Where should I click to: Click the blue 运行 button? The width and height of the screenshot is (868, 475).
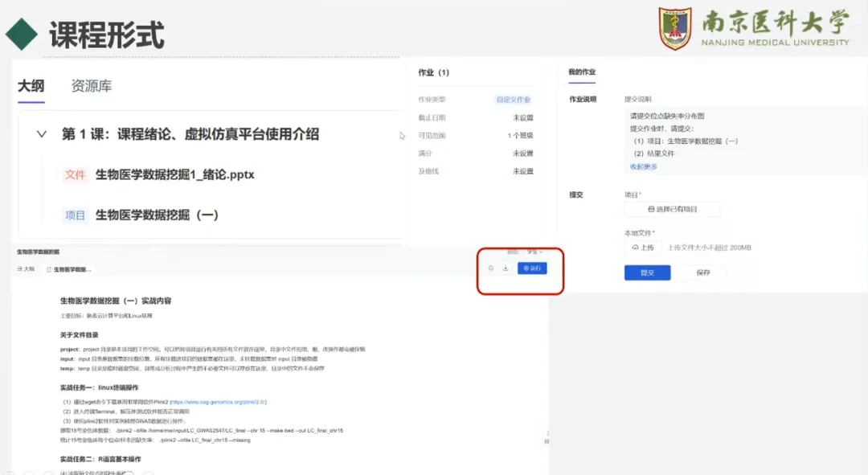pos(532,268)
